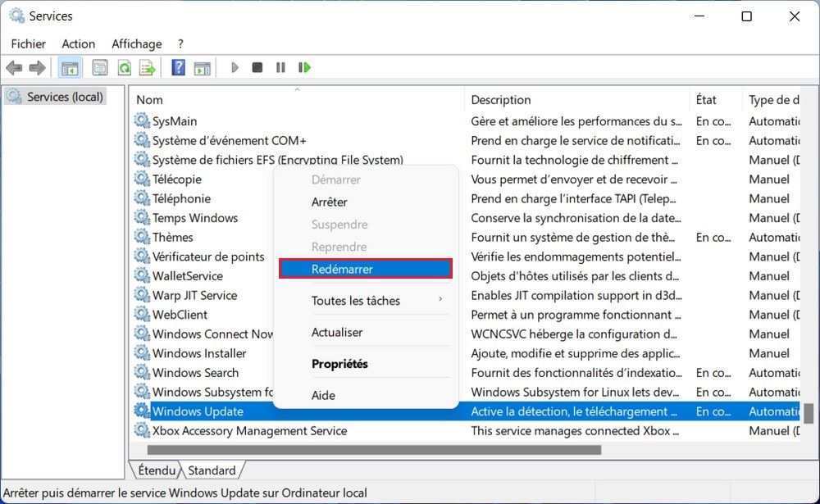This screenshot has width=820, height=504.
Task: Click the green Refresh toolbar icon
Action: (125, 67)
